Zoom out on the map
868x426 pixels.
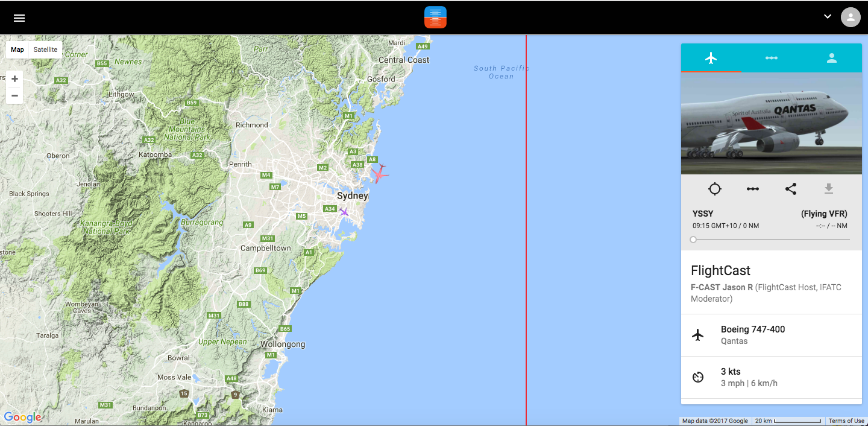14,95
